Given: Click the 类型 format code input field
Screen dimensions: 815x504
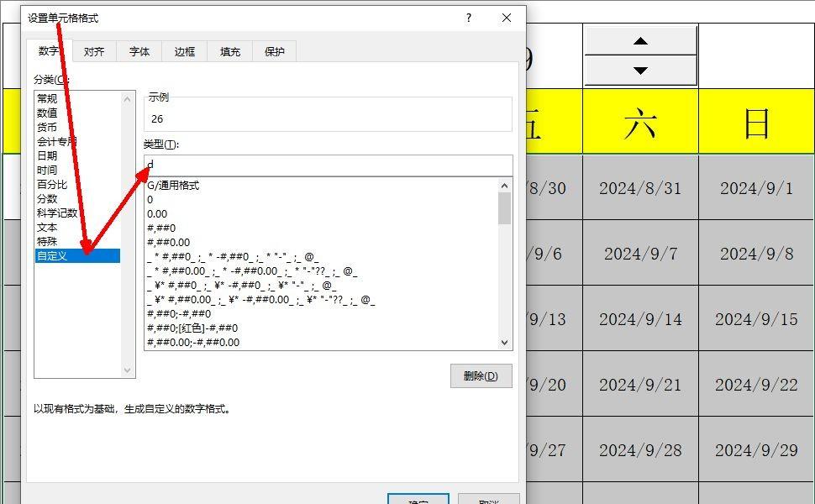Looking at the screenshot, I should pos(328,165).
